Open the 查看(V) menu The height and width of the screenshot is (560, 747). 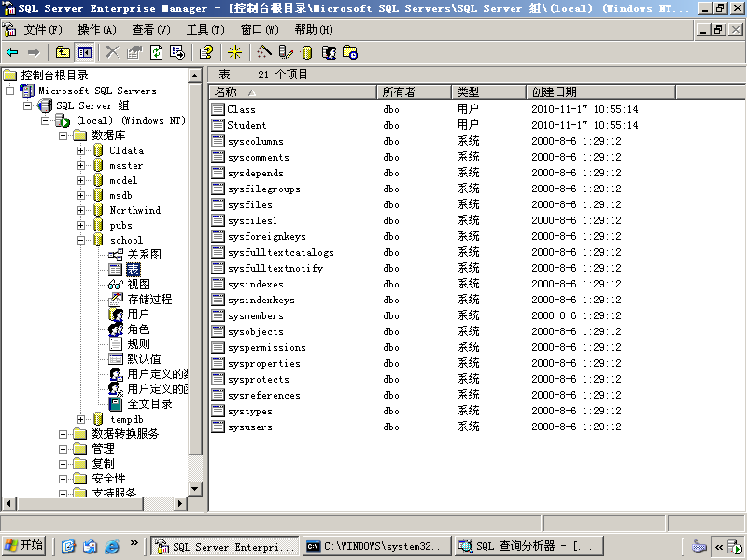point(151,30)
